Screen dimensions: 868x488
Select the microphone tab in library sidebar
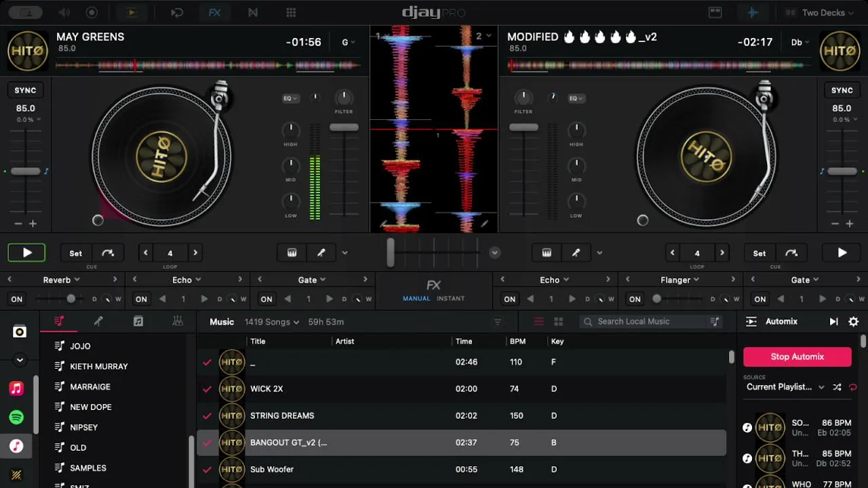point(98,322)
